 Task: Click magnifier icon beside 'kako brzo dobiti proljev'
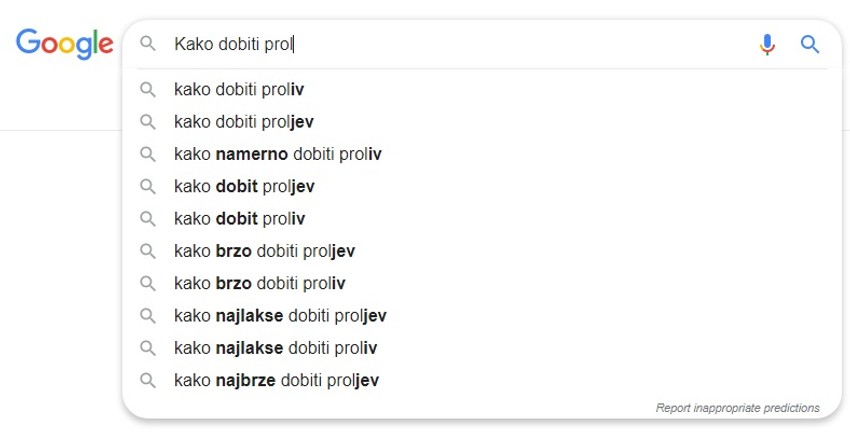click(x=148, y=251)
